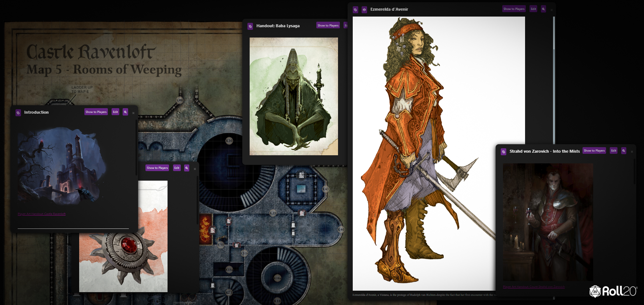Click the second purple icon beside Ezmerelda title

point(364,10)
